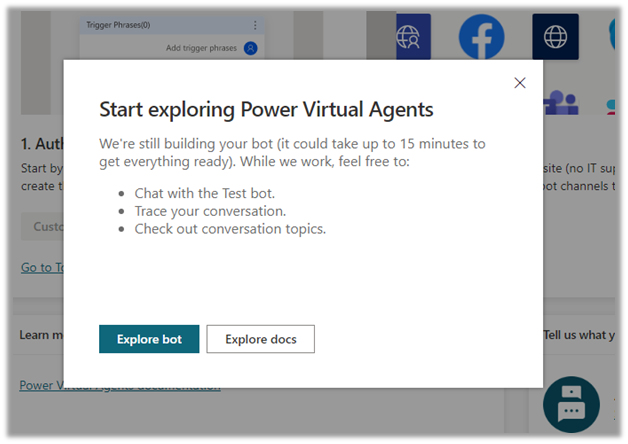Image resolution: width=628 pixels, height=444 pixels.
Task: Click the Learn more section heading
Action: pyautogui.click(x=40, y=334)
